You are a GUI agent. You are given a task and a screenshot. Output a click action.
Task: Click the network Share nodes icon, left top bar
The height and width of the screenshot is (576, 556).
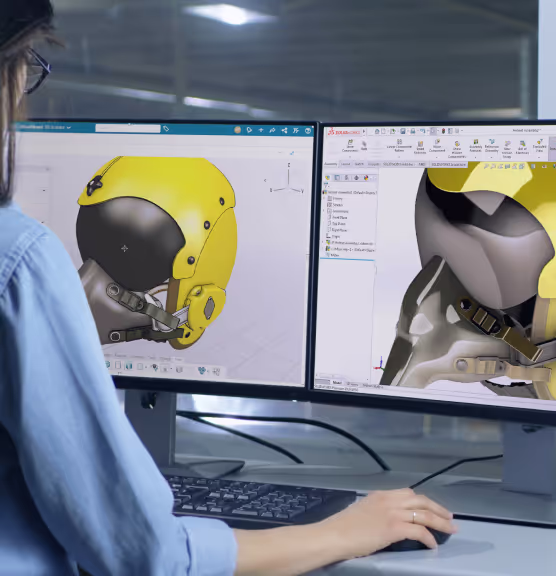click(284, 130)
